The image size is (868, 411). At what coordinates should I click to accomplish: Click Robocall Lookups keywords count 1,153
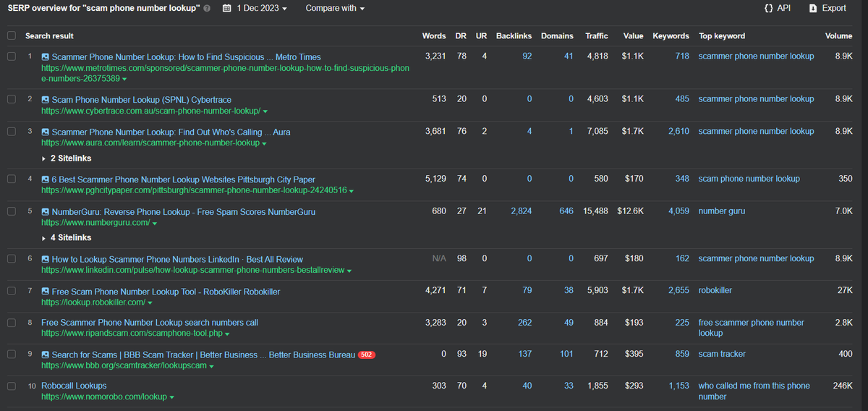click(x=678, y=386)
